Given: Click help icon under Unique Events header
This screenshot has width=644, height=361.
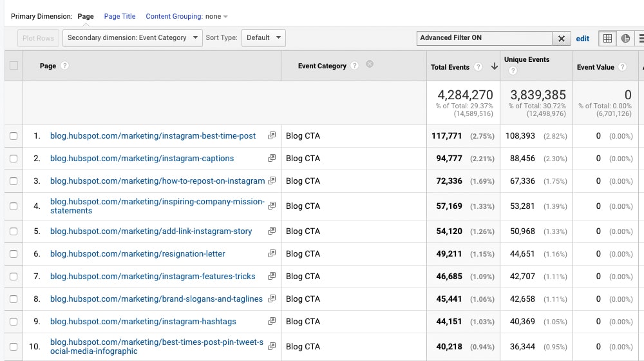Looking at the screenshot, I should (513, 71).
